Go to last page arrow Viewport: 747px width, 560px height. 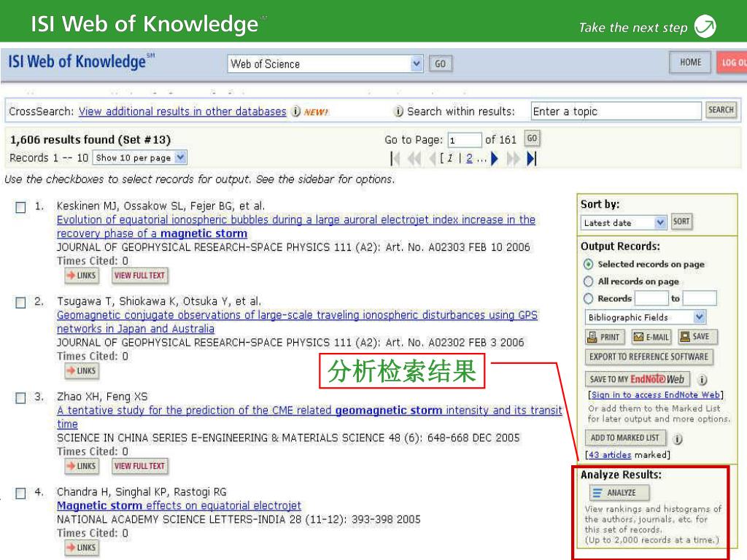pos(532,158)
